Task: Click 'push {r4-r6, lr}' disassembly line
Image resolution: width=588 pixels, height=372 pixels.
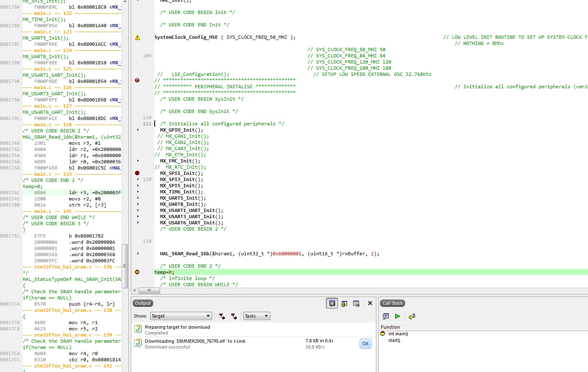Action: tap(92, 304)
